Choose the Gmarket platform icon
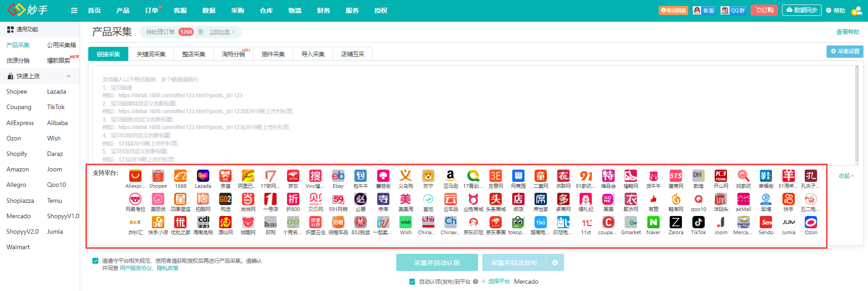Viewport: 868px width, 291px height. (631, 222)
